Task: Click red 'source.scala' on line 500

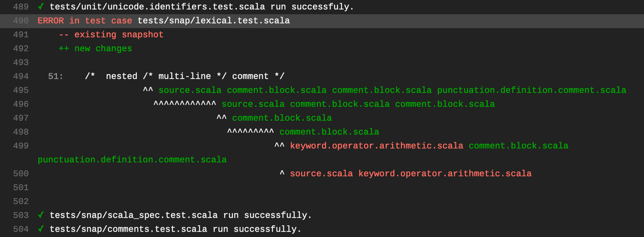Action: coord(321,174)
